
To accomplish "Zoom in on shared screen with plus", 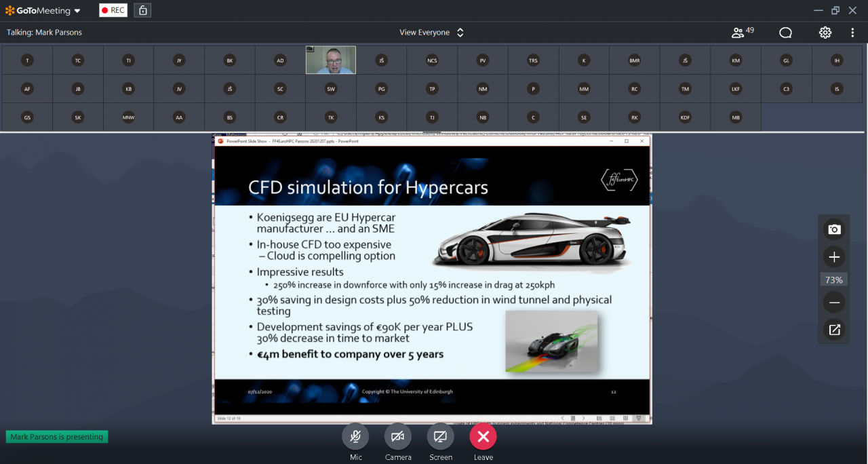I will click(834, 257).
